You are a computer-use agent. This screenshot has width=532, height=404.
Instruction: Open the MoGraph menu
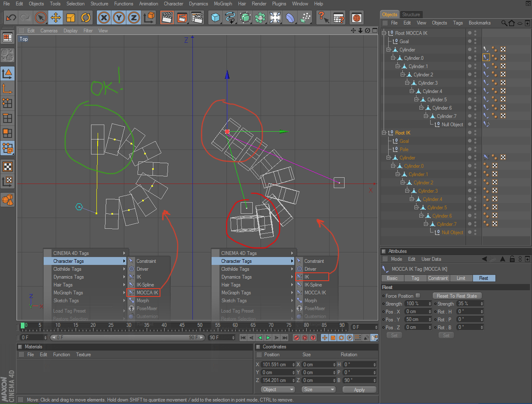coord(223,4)
